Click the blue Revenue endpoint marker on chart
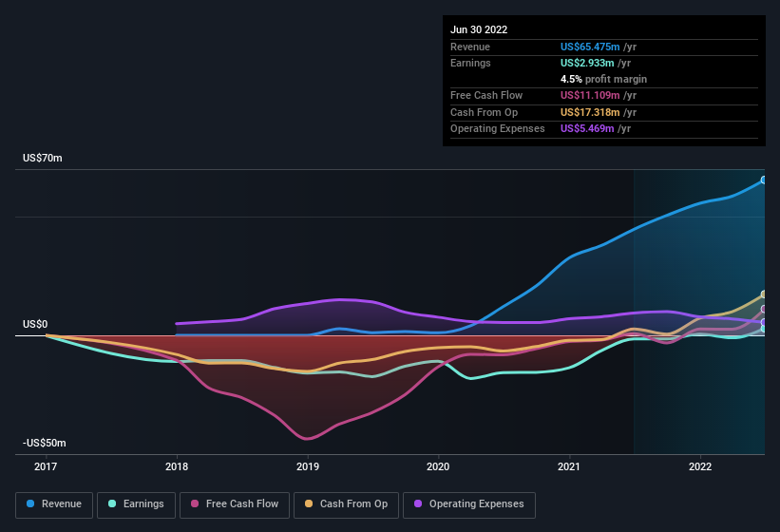Screen dimensions: 780x532 point(764,180)
